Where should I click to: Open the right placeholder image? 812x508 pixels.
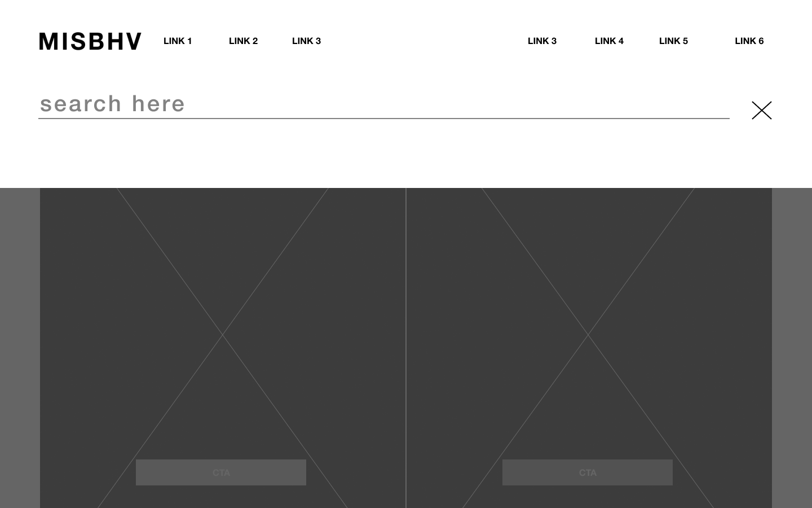(589, 348)
